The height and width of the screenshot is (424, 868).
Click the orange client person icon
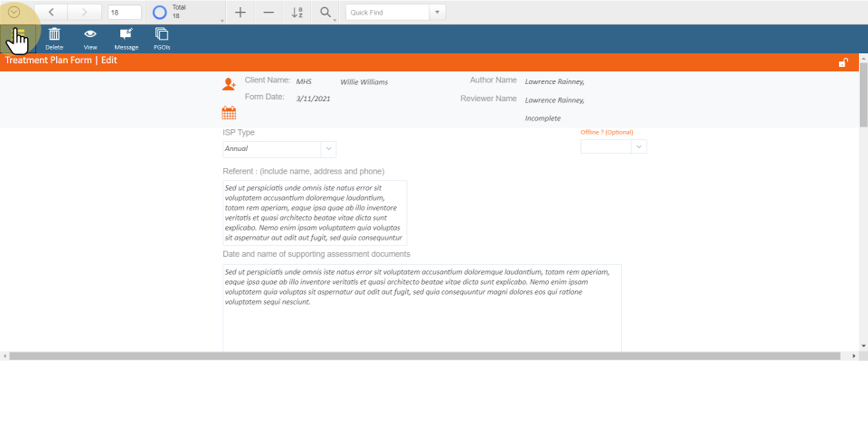pyautogui.click(x=229, y=84)
